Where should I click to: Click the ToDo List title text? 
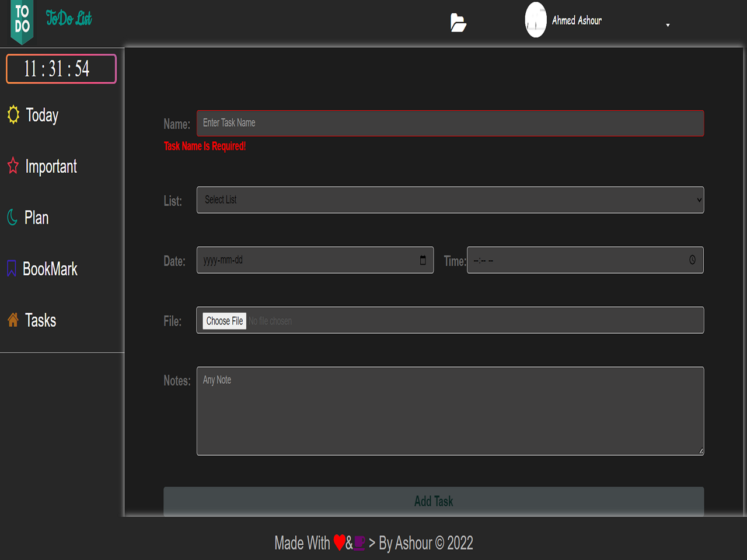coord(69,19)
